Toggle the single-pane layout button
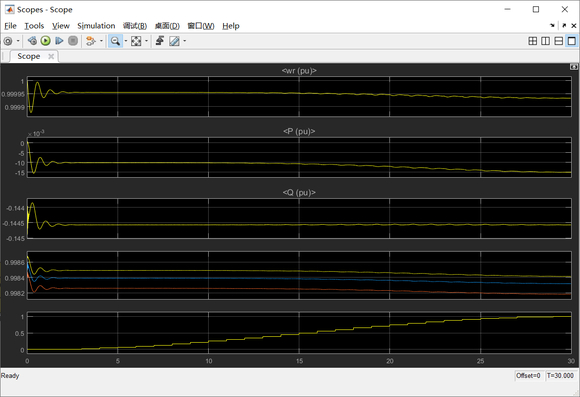The height and width of the screenshot is (397, 580). tap(571, 41)
